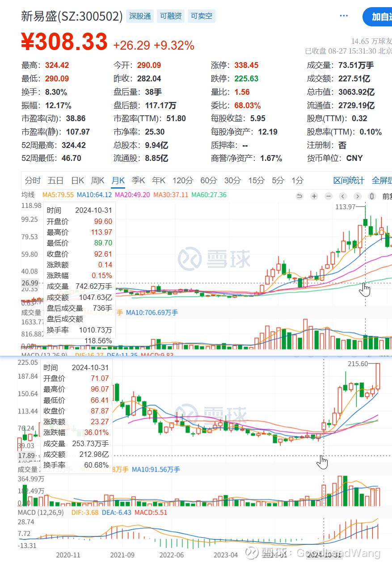
Task: Click the 流通值 value 2729.19亿
Action: point(356,105)
